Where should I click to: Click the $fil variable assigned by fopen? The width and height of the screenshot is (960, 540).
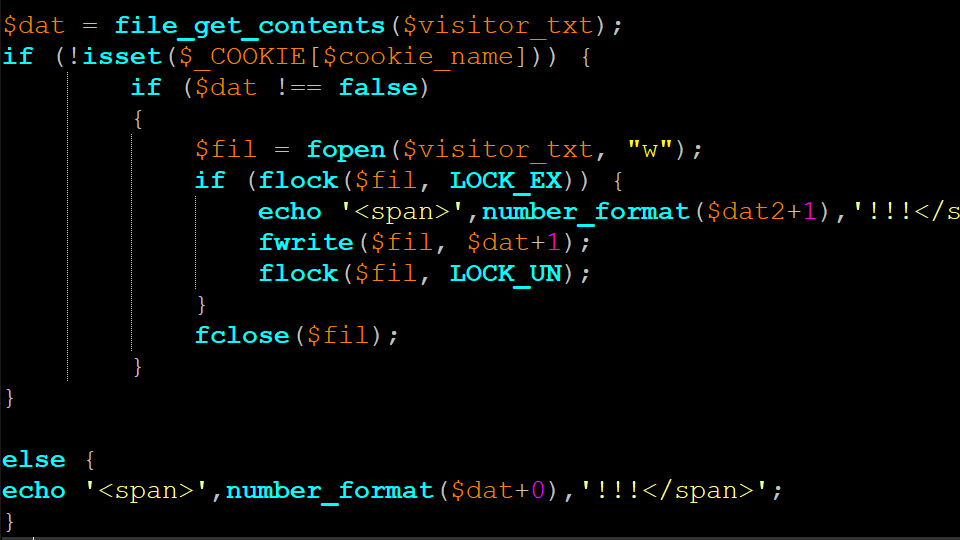(x=226, y=149)
